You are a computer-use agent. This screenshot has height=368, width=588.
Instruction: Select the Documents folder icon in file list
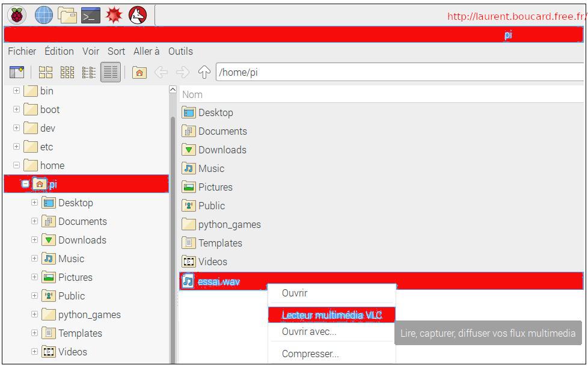[x=189, y=131]
